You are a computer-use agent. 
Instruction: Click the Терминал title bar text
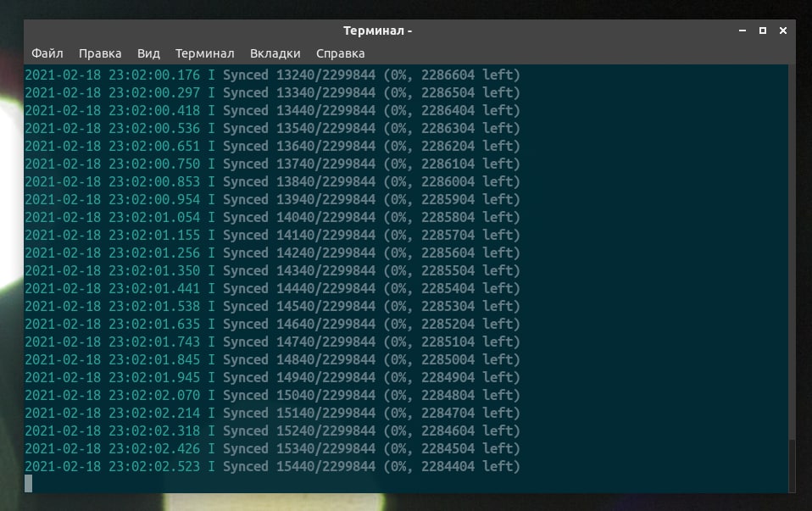pos(377,31)
